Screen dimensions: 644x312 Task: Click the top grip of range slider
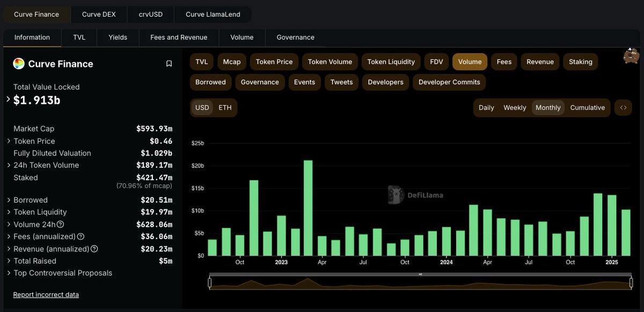click(420, 274)
